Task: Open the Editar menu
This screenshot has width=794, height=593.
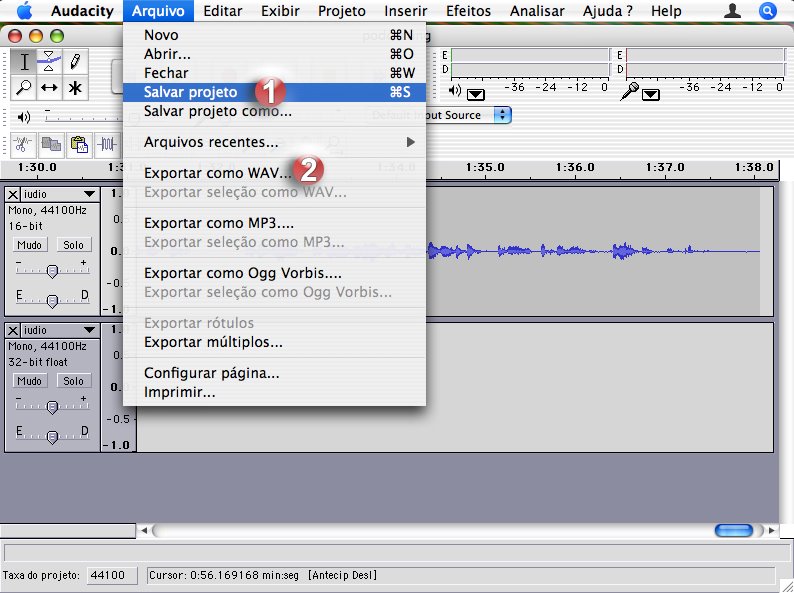Action: [x=223, y=11]
